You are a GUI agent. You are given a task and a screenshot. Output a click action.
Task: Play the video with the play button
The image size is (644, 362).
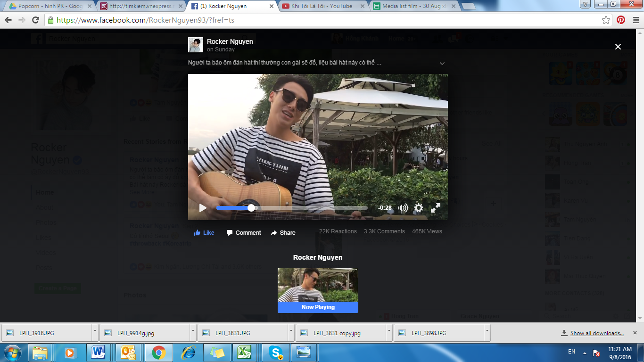coord(203,208)
